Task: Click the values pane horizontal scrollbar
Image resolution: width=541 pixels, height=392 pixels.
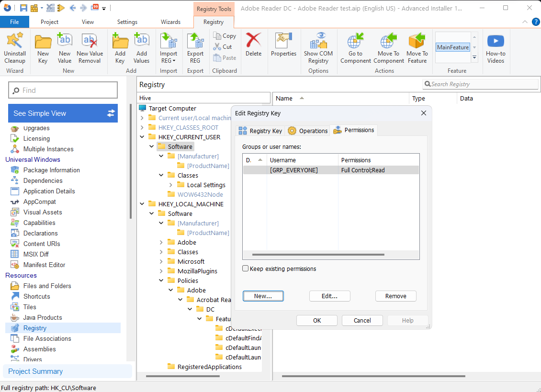Action: (373, 376)
